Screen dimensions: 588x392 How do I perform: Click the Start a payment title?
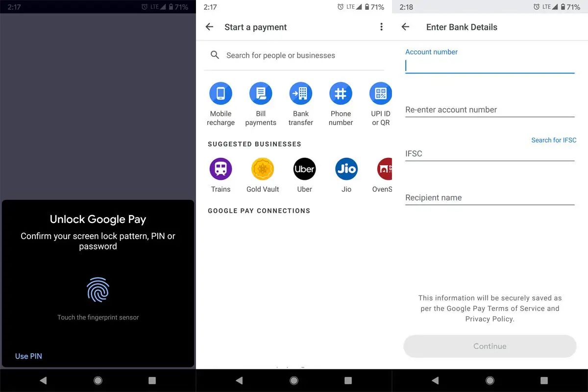pyautogui.click(x=256, y=27)
